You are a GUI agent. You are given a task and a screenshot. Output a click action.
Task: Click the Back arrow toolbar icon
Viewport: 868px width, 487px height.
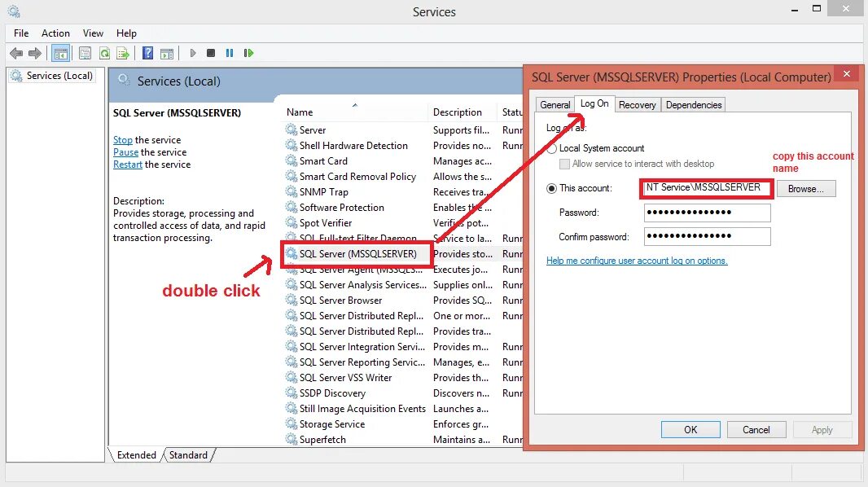coord(16,53)
